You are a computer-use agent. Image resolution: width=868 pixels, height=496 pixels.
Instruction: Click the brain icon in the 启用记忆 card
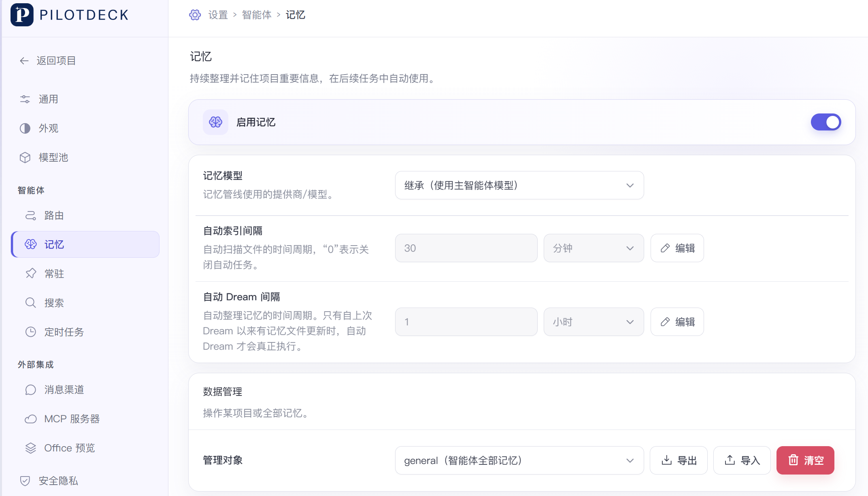click(x=215, y=122)
